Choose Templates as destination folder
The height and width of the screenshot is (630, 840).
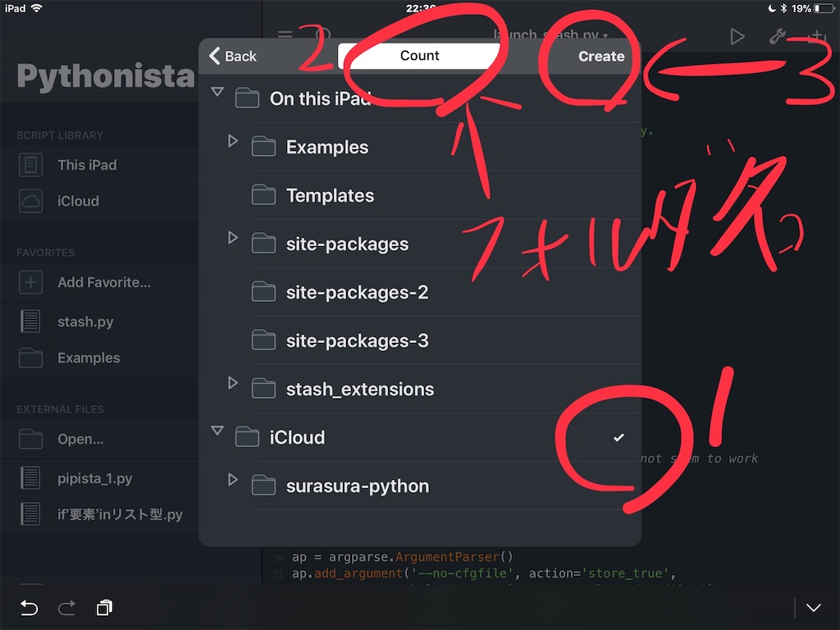(x=420, y=195)
